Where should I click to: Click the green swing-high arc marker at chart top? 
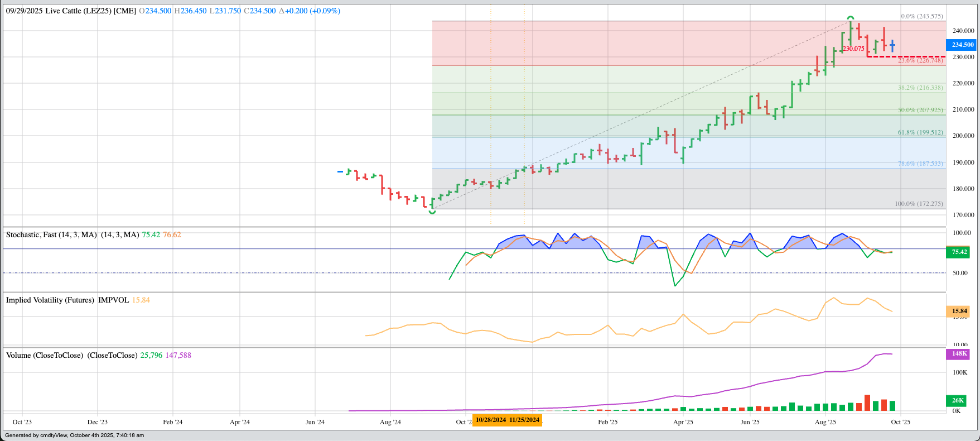(x=851, y=18)
